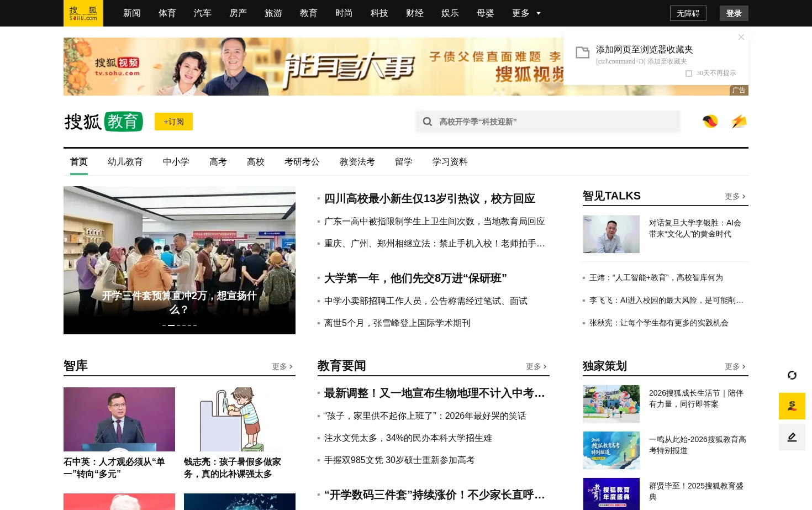812x510 pixels.
Task: Click the 登录 button
Action: click(734, 13)
